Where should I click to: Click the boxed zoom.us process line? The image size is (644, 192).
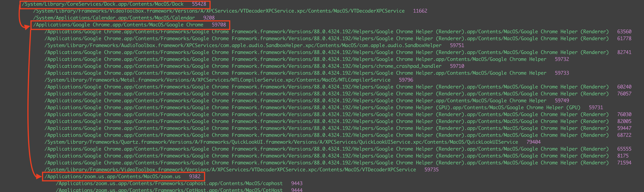[x=113, y=176]
